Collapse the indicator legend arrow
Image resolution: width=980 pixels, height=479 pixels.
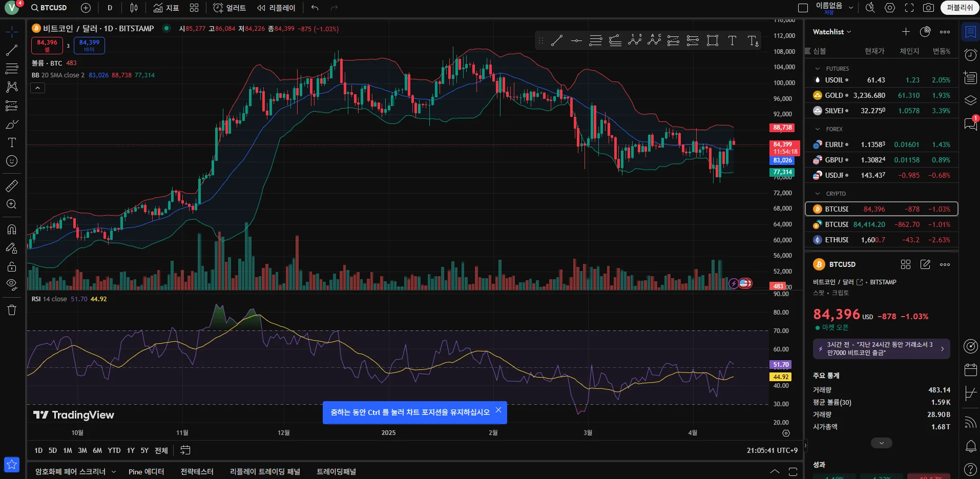[x=38, y=88]
